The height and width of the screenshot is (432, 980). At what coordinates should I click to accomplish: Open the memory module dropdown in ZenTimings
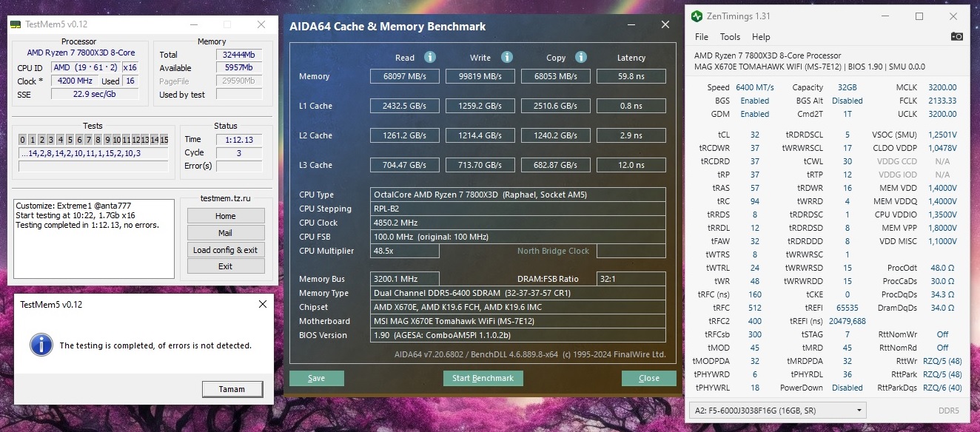777,410
